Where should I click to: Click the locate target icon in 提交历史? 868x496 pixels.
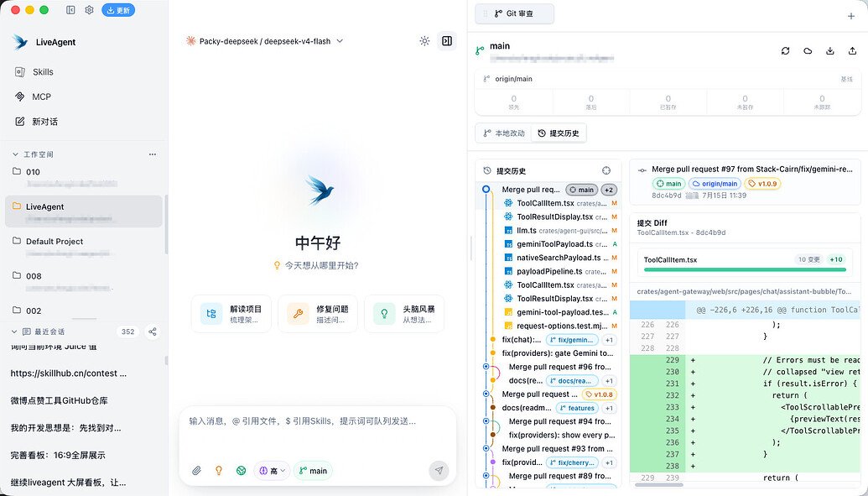[606, 170]
